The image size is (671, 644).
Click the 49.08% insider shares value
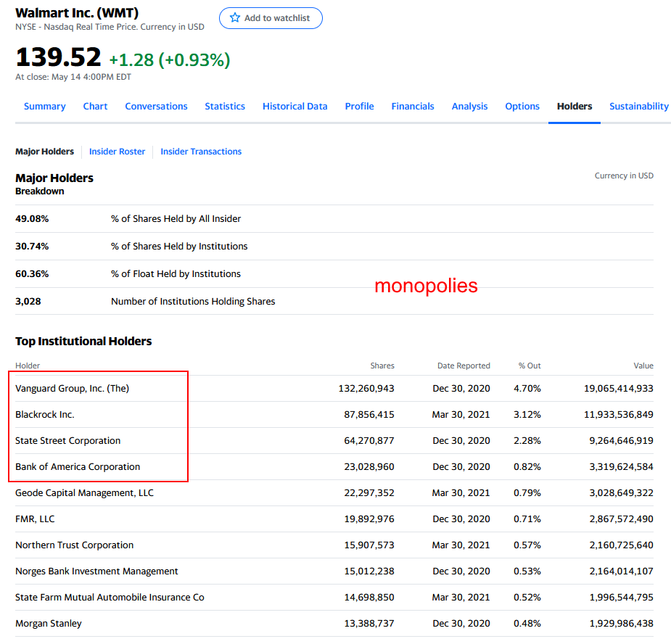pos(32,219)
